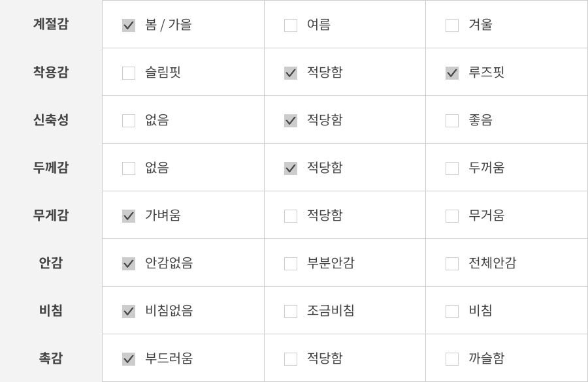
Task: Uncheck the 안감없음 checkbox
Action: [x=129, y=264]
